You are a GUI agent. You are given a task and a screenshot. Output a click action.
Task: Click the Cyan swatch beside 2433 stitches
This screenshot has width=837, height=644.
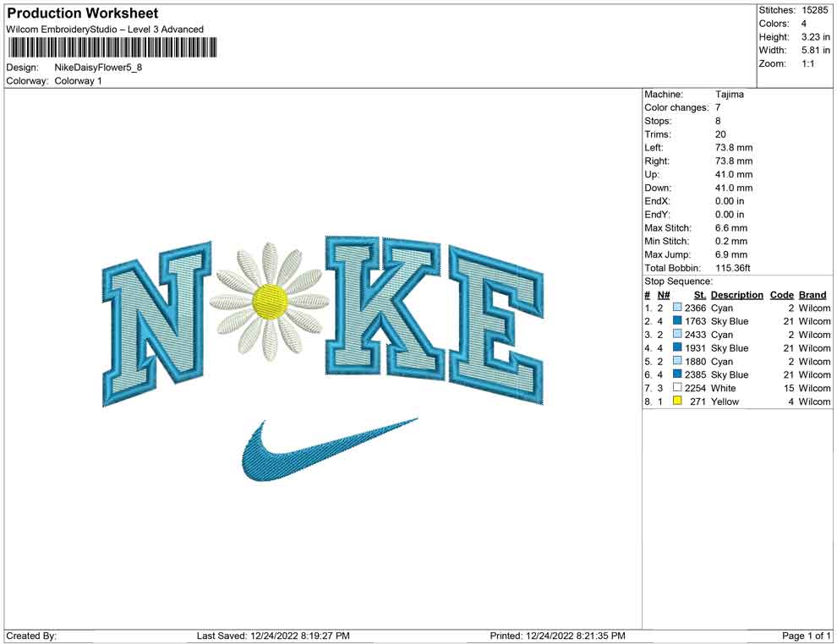click(x=677, y=335)
